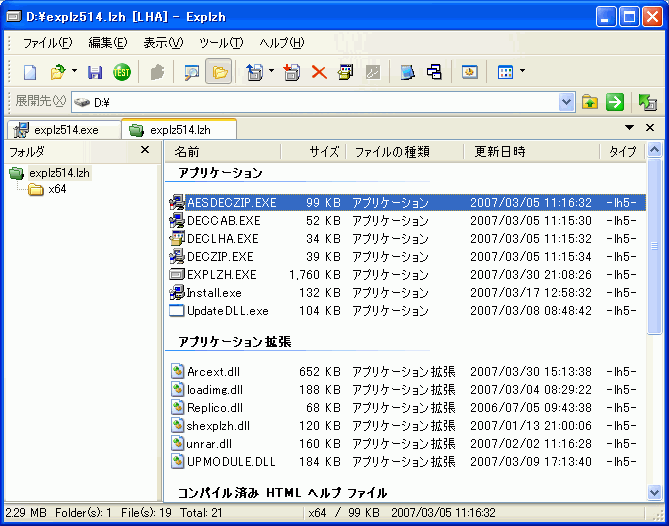Select shexplzh.dll file
The width and height of the screenshot is (669, 526).
tap(218, 426)
